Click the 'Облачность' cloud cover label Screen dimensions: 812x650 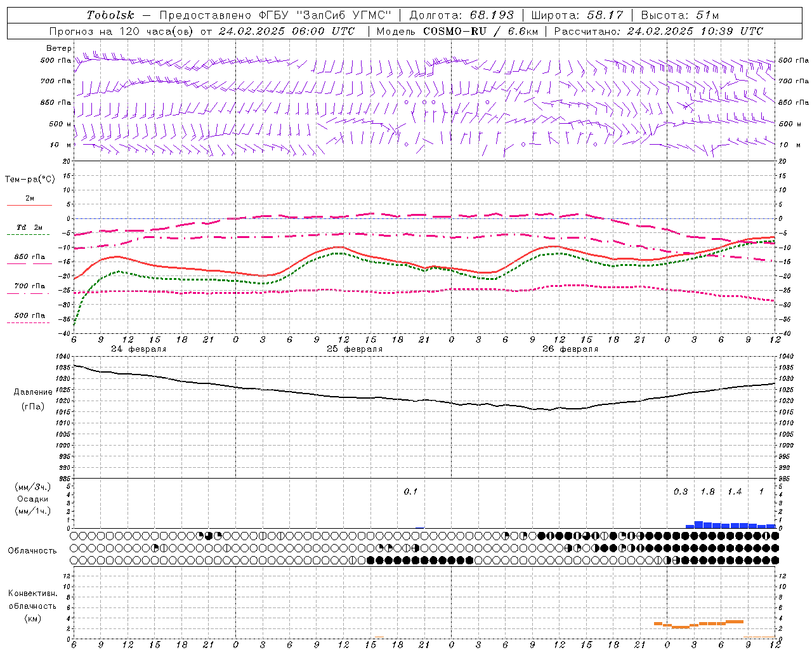click(x=32, y=551)
